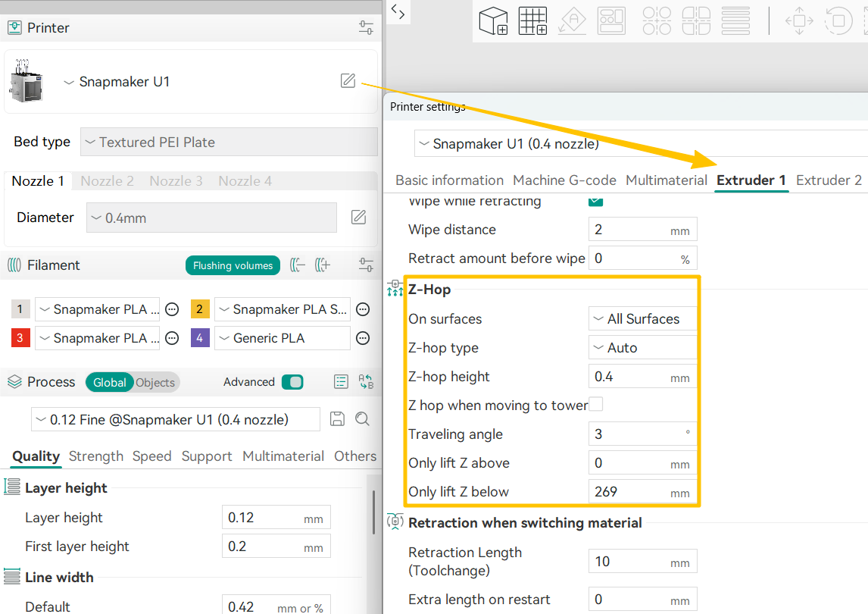Click the Flushing volumes button

[x=233, y=265]
